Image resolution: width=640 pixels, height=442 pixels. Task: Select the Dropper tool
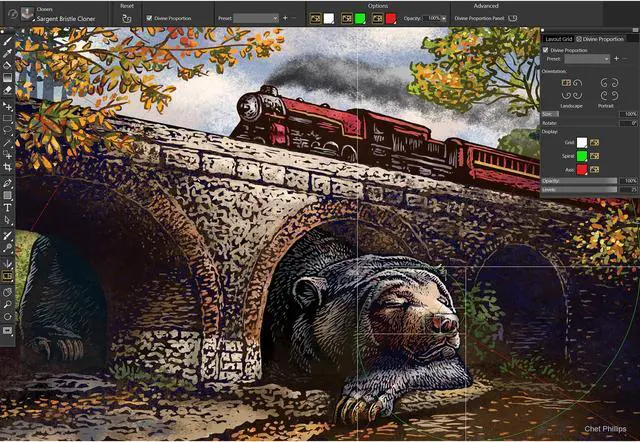tap(8, 52)
